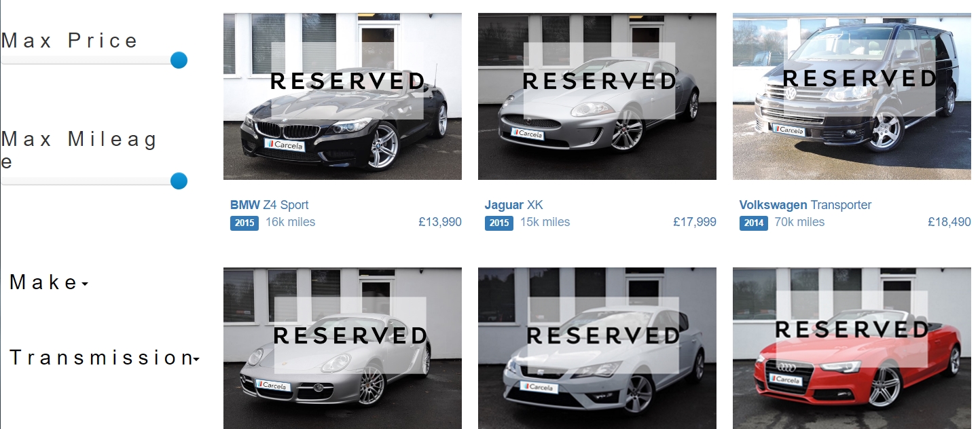
Task: Click the red Audi convertible photo
Action: click(x=852, y=348)
